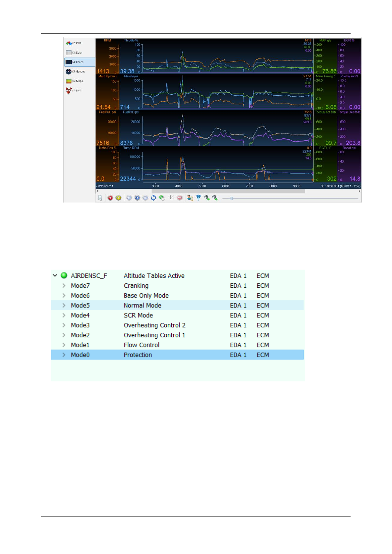This screenshot has height=554, width=392.
Task: Click the pause playback button
Action: tap(129, 198)
